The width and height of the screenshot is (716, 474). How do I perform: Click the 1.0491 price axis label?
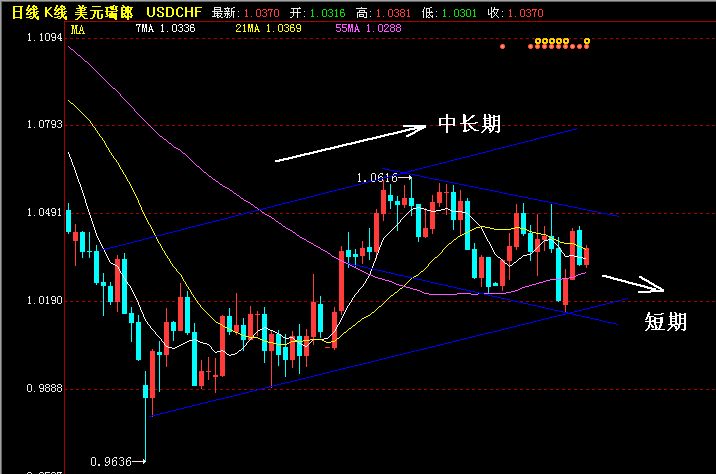[44, 212]
